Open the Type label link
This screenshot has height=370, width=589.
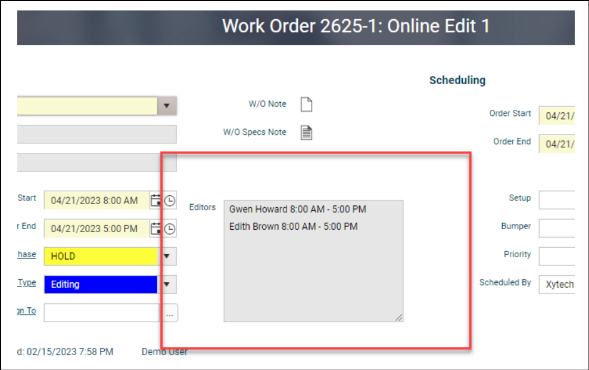point(27,282)
